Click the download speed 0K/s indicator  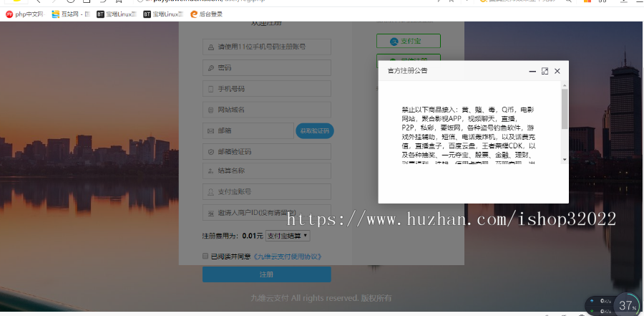point(600,311)
